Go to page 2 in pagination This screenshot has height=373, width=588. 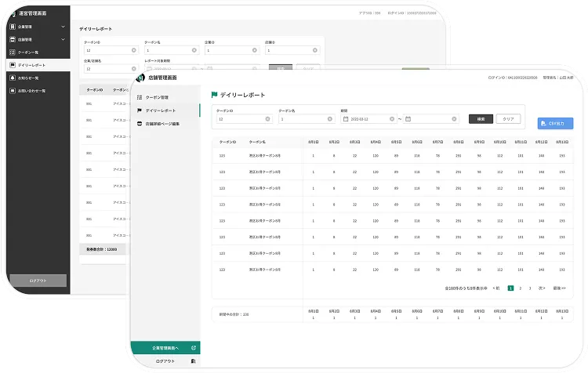(520, 288)
